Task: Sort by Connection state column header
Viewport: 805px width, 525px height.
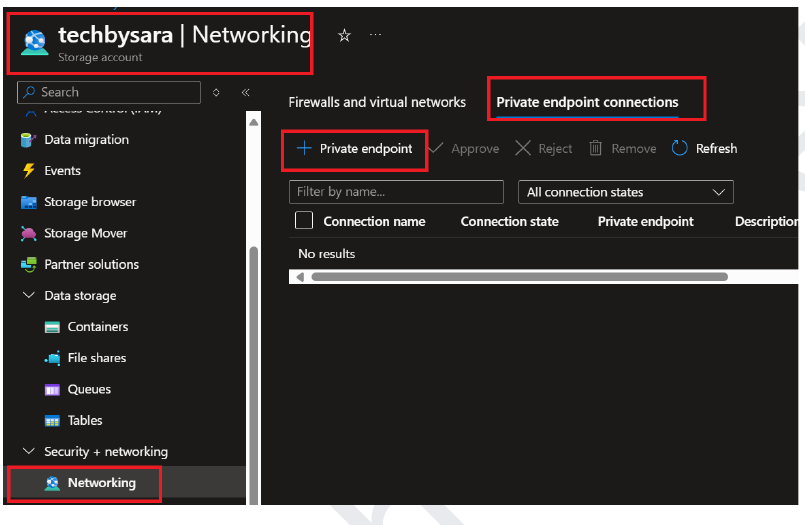Action: pyautogui.click(x=509, y=222)
